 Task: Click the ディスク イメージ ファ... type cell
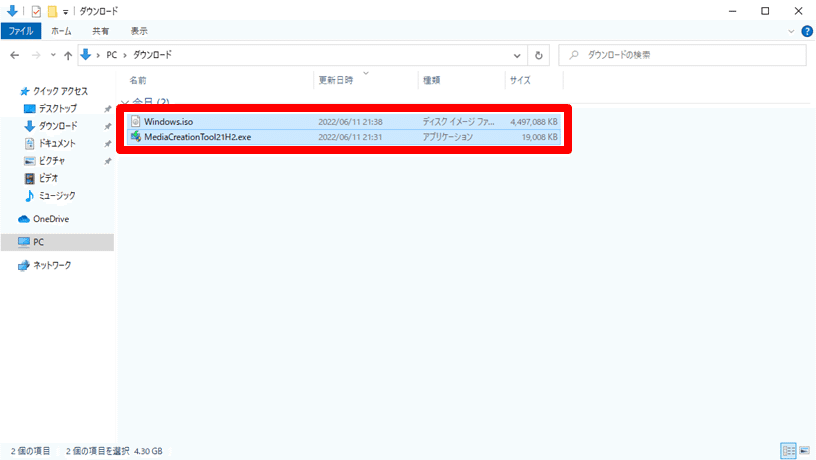[x=458, y=122]
